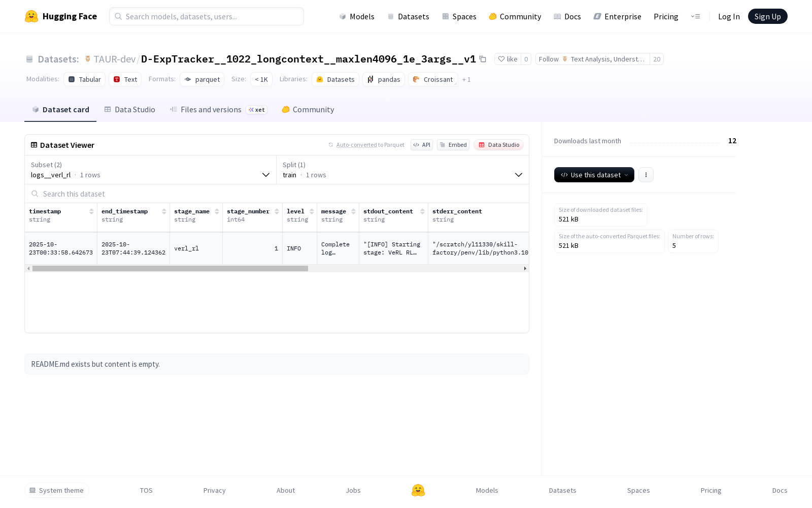Image resolution: width=812 pixels, height=508 pixels.
Task: Click the INFO level cell
Action: (300, 248)
